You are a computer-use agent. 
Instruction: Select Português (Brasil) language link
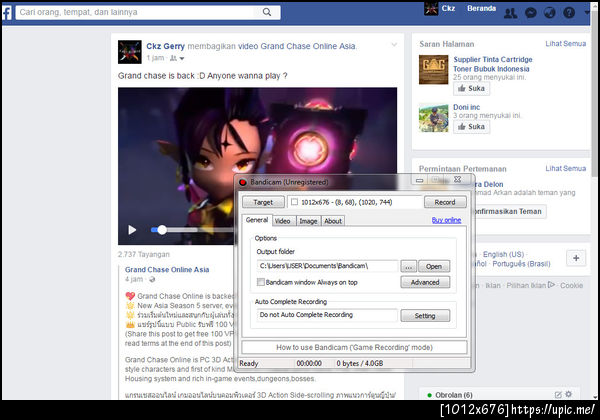pyautogui.click(x=521, y=264)
